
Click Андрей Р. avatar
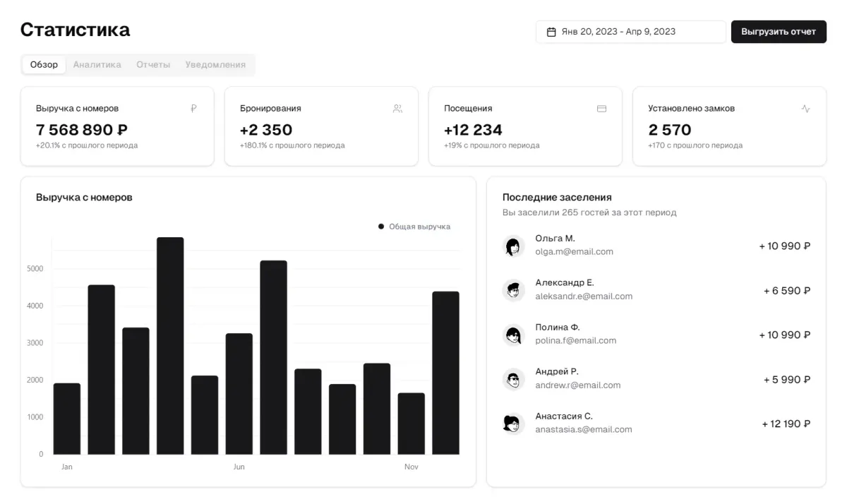point(513,379)
